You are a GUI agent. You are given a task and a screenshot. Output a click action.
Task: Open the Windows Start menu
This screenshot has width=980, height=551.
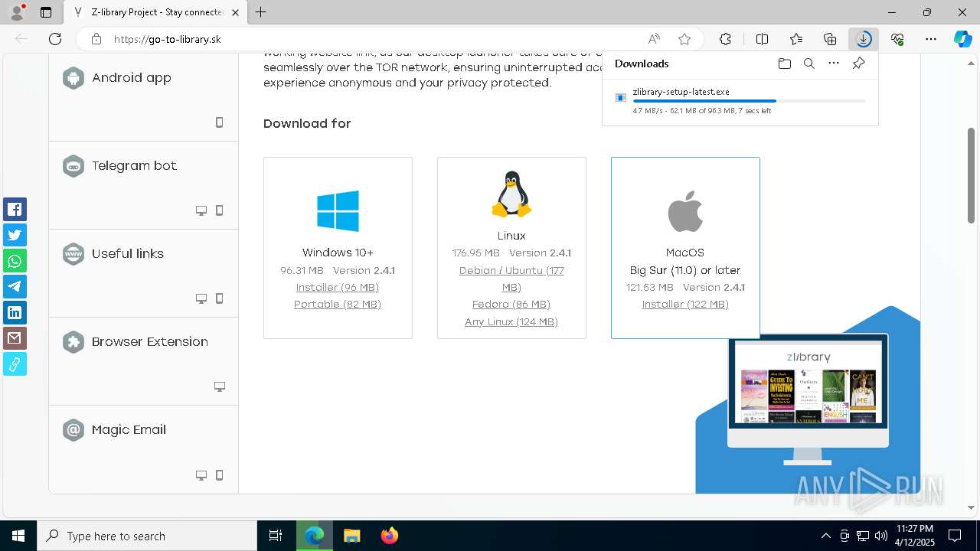(x=18, y=536)
